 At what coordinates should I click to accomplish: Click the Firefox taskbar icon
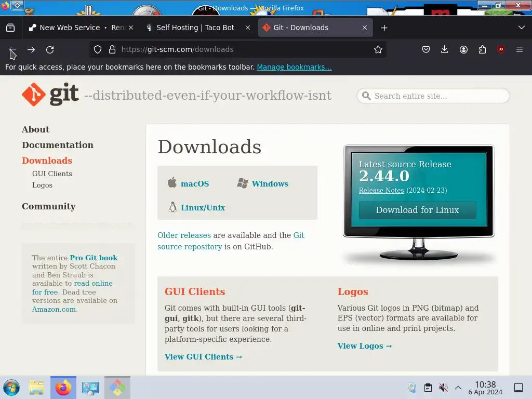pyautogui.click(x=63, y=388)
